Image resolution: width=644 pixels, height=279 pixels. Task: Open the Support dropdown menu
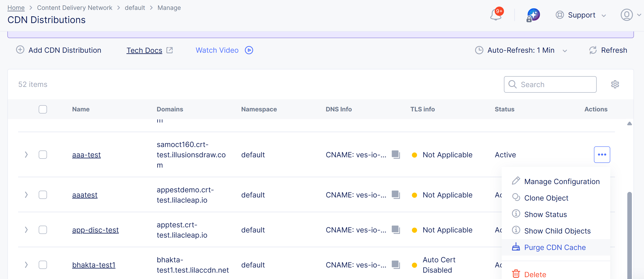[581, 15]
